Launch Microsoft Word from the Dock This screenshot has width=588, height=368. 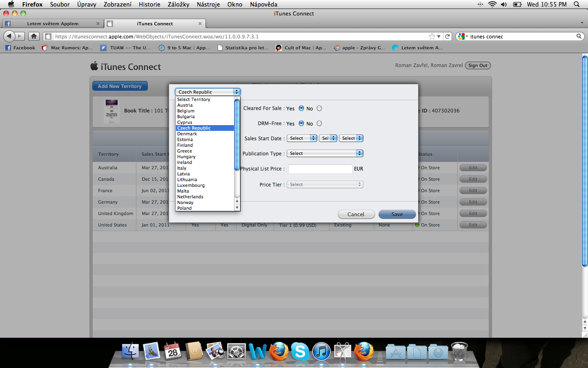[258, 351]
